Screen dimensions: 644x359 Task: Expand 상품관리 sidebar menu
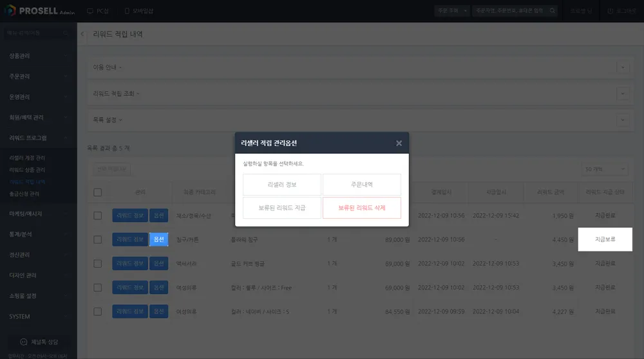tap(38, 56)
